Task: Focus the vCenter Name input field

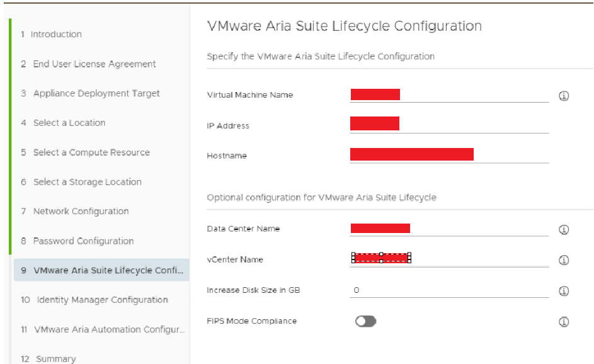Action: pyautogui.click(x=449, y=259)
